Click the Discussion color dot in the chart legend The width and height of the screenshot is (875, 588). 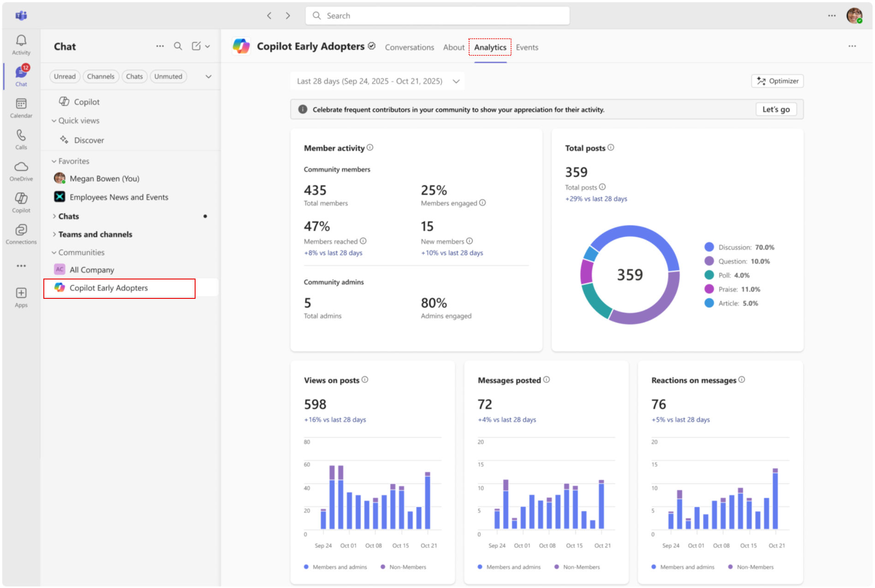click(708, 247)
